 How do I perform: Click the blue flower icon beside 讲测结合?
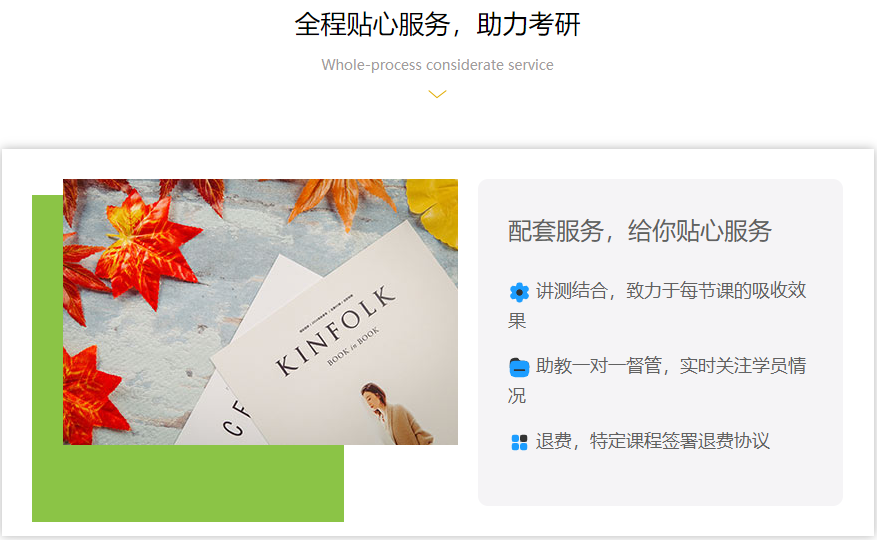519,292
